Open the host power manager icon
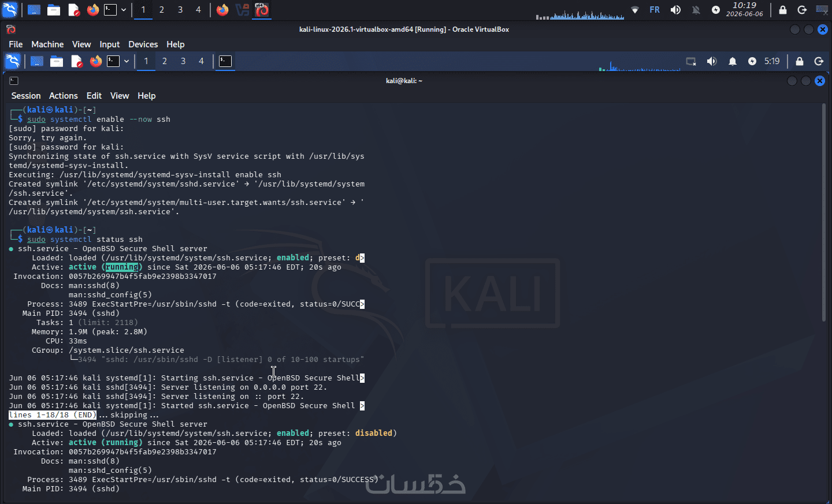 coord(716,10)
